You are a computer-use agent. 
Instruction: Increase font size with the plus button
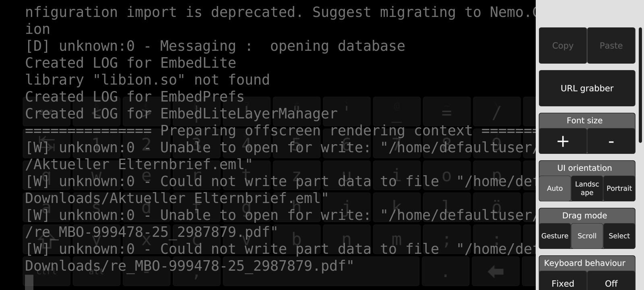pos(563,141)
